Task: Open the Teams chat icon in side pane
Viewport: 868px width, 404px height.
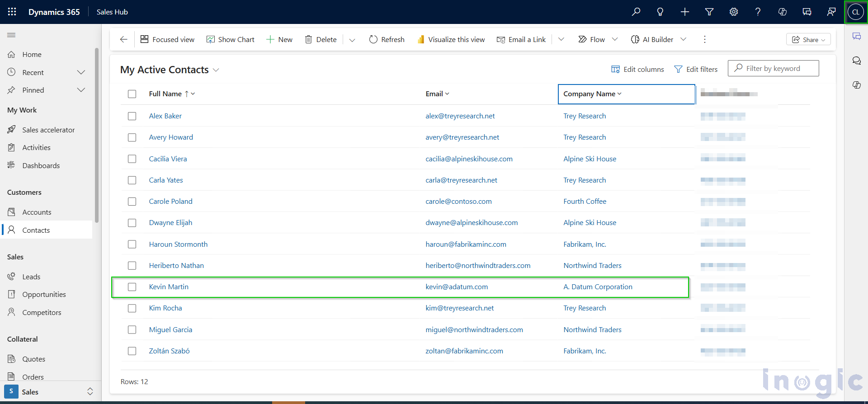Action: pos(857,36)
